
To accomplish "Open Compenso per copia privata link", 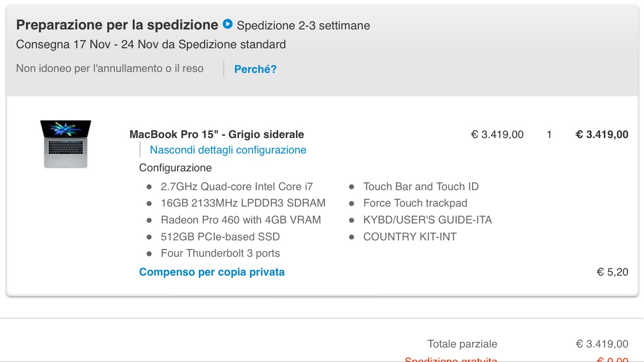I will [x=212, y=272].
